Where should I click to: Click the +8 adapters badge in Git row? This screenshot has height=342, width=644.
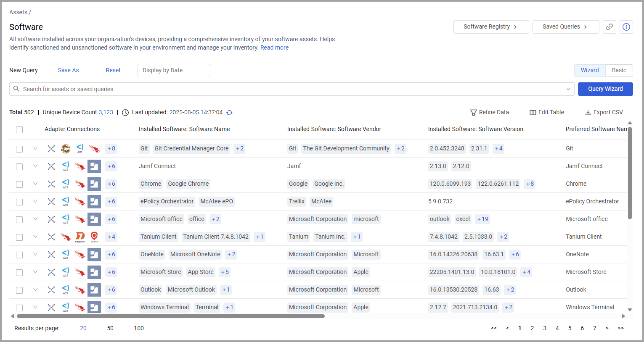click(111, 149)
